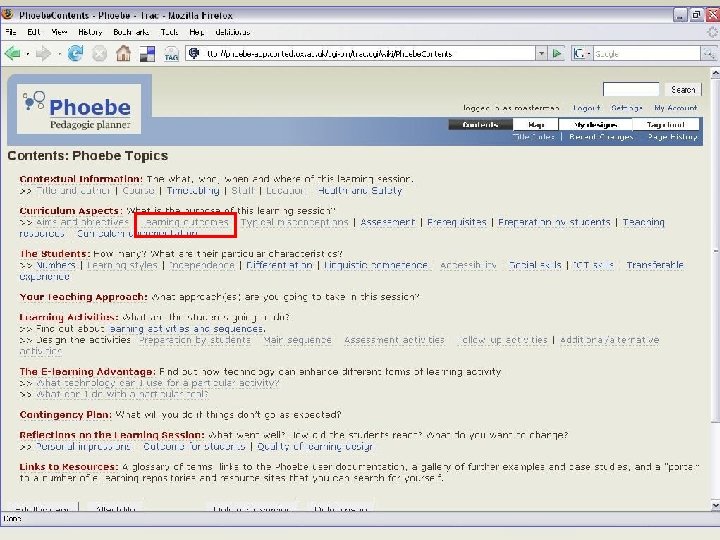Image resolution: width=720 pixels, height=540 pixels.
Task: Open the address bar history dropdown arrow
Action: coord(541,53)
